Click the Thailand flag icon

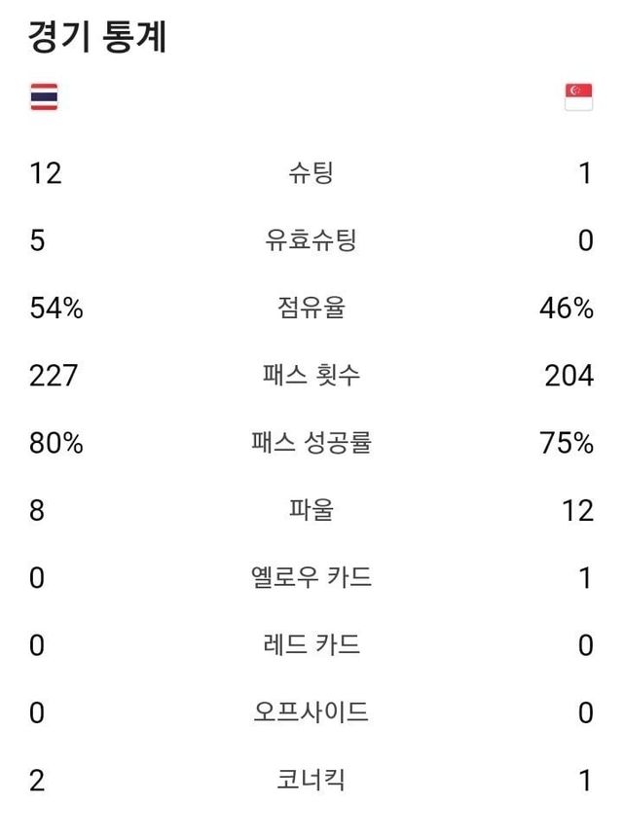(44, 97)
